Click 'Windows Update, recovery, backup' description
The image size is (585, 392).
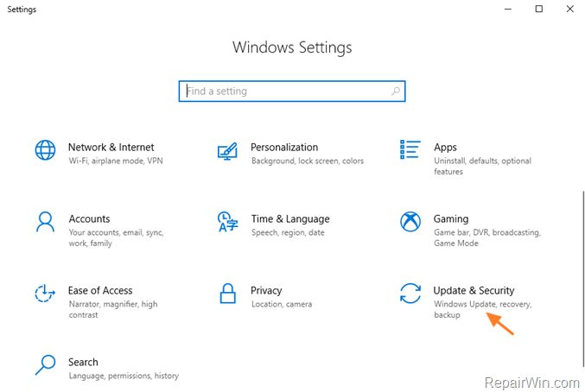coord(483,309)
